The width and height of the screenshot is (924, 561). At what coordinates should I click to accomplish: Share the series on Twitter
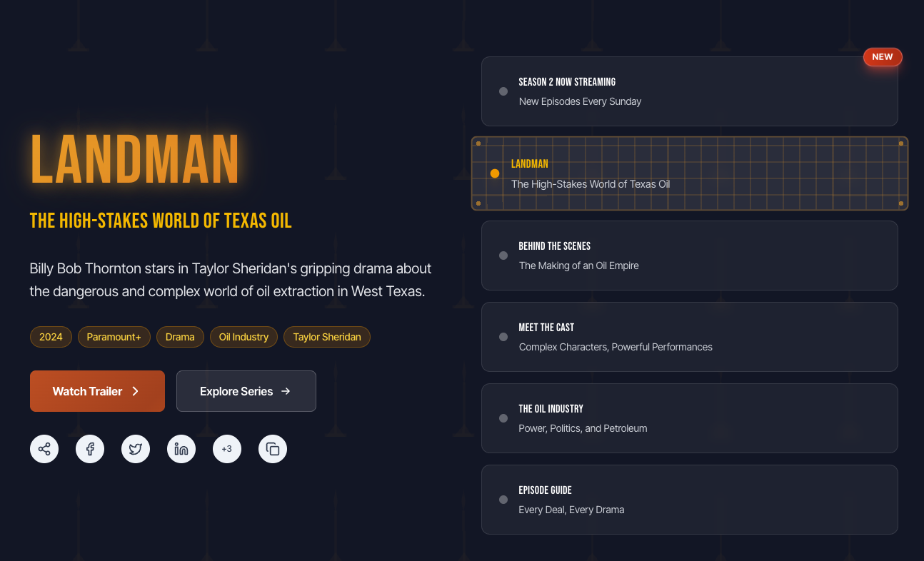pyautogui.click(x=136, y=449)
